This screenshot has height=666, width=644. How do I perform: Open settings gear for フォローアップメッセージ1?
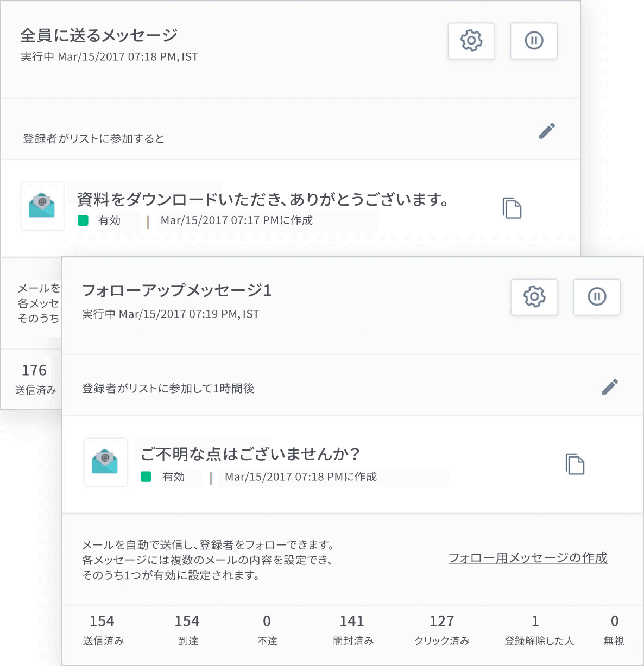coord(534,297)
